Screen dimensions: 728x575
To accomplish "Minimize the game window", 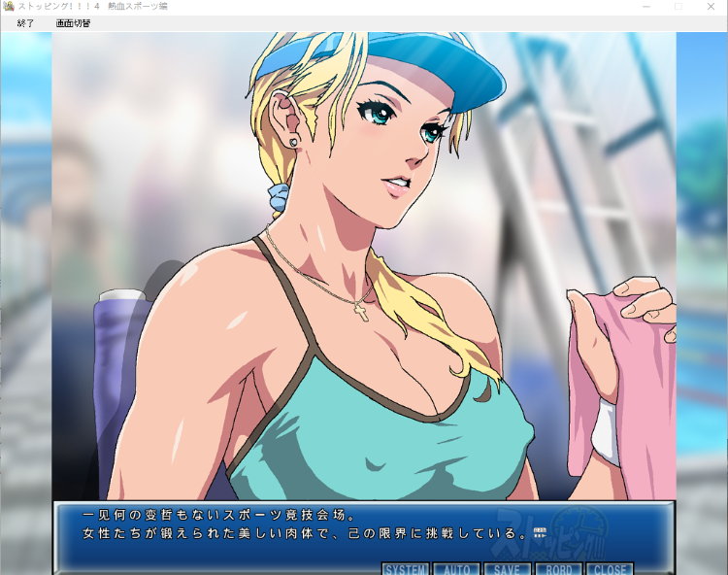I will [646, 7].
